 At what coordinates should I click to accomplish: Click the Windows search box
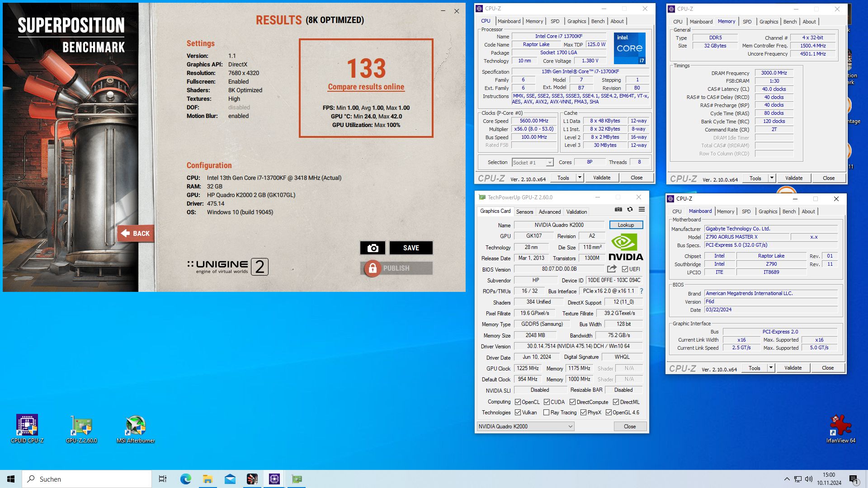[x=87, y=479]
